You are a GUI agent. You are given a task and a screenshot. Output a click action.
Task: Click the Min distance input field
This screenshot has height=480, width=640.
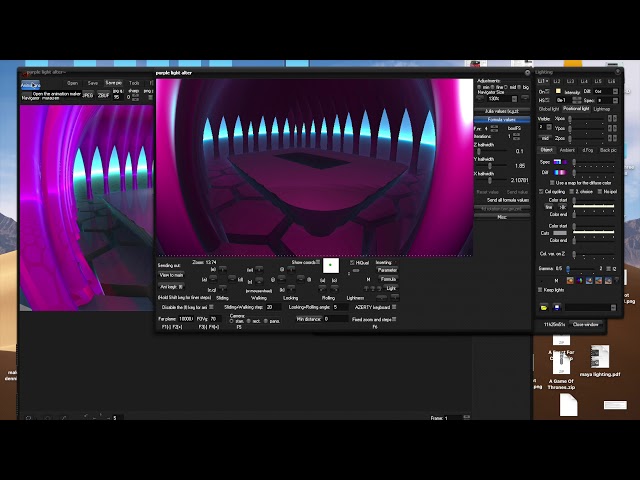(x=336, y=319)
